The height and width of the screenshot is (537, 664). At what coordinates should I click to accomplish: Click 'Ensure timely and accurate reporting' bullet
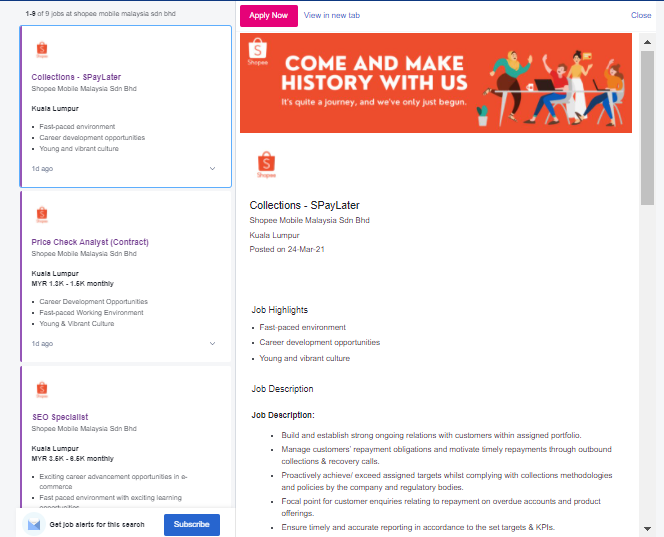[x=418, y=527]
